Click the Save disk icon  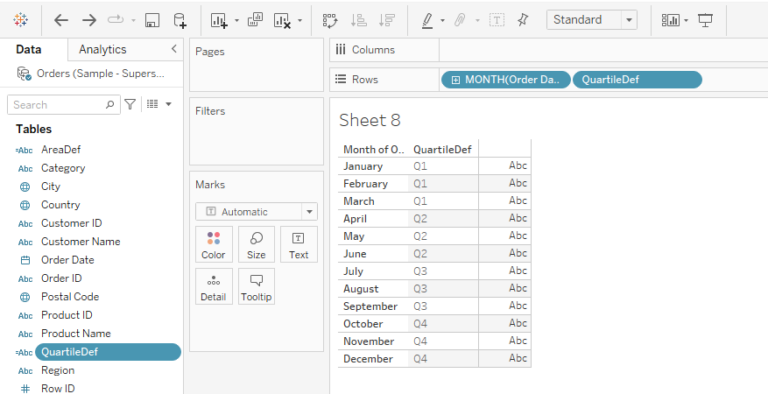(x=152, y=20)
